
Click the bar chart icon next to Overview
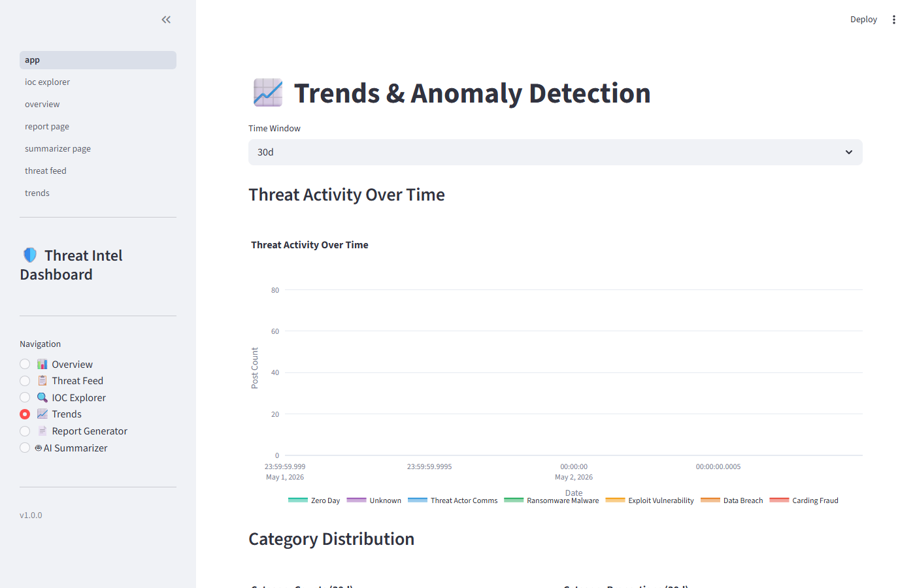[x=42, y=364]
